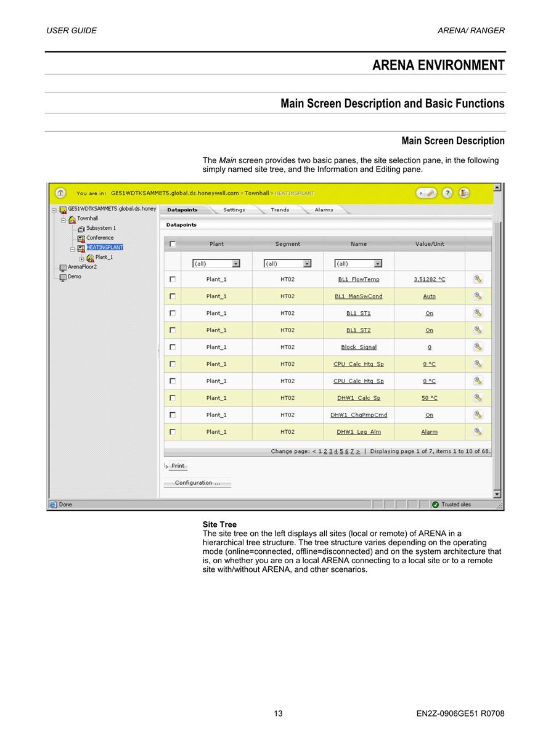Collapse the GE51WDTKSAMMET5 root tree node
Screen dimensions: 535x756
click(x=54, y=209)
